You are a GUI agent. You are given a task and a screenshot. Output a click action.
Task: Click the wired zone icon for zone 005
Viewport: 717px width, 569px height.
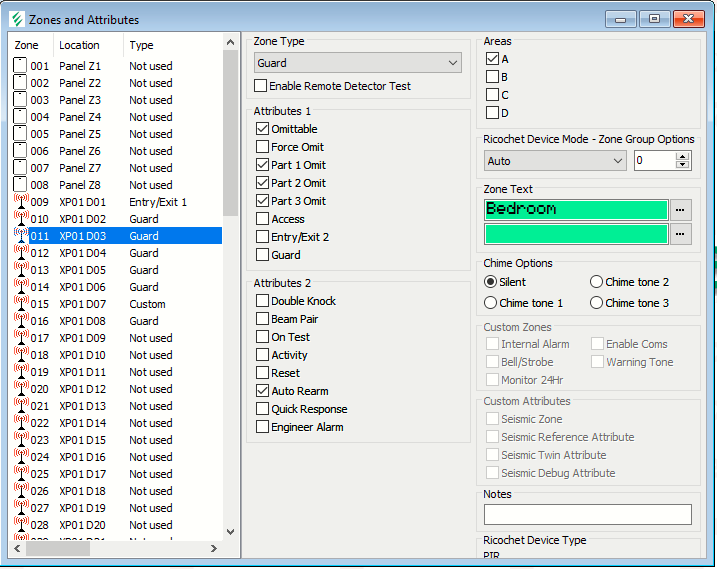point(20,134)
